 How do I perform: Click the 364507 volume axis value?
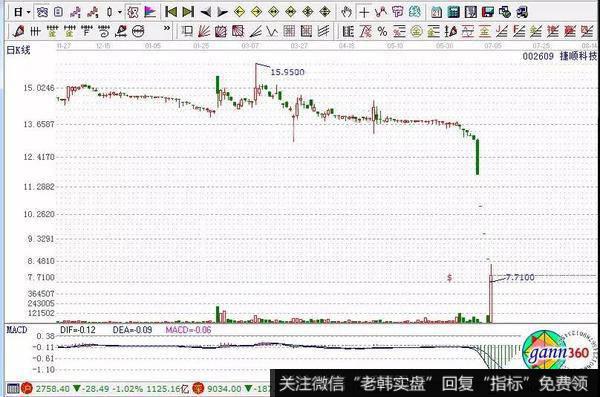click(x=41, y=294)
